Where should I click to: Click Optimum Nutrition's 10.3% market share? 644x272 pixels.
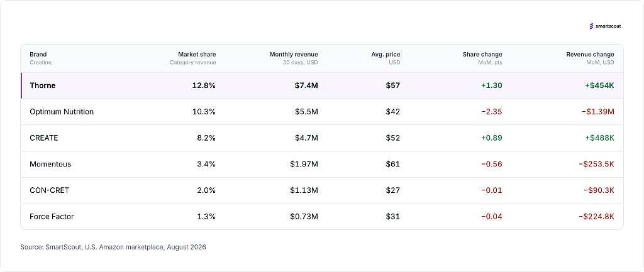pos(204,112)
